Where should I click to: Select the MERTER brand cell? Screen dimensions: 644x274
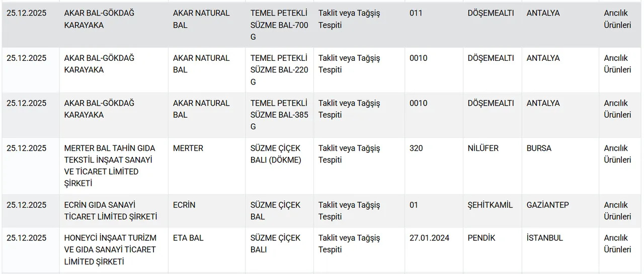[188, 148]
